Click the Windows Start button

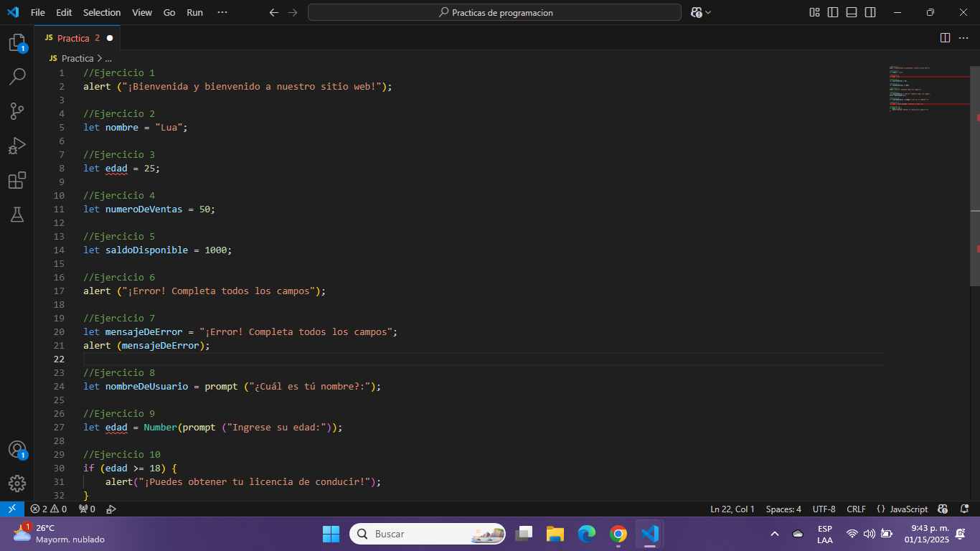coord(331,534)
